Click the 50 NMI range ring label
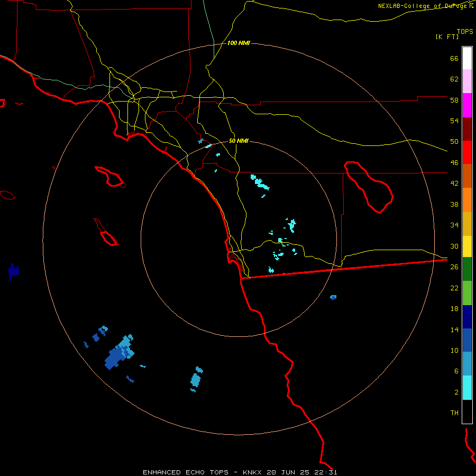The width and height of the screenshot is (476, 476). pos(239,141)
